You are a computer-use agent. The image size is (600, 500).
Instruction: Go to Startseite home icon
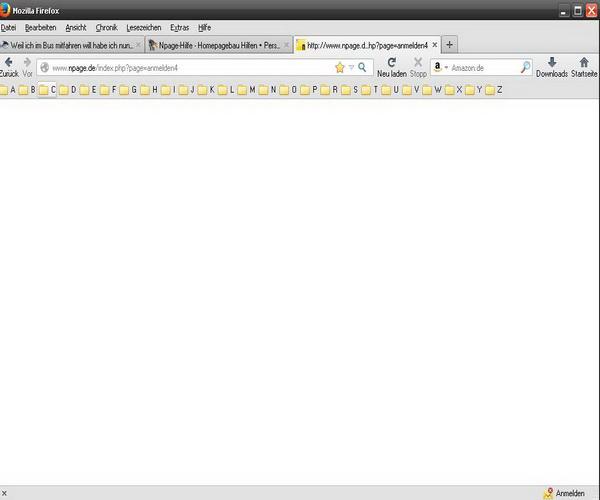point(584,63)
